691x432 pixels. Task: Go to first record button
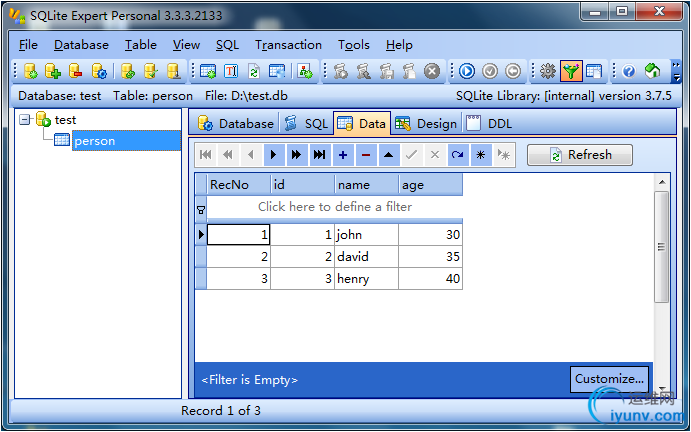click(205, 155)
